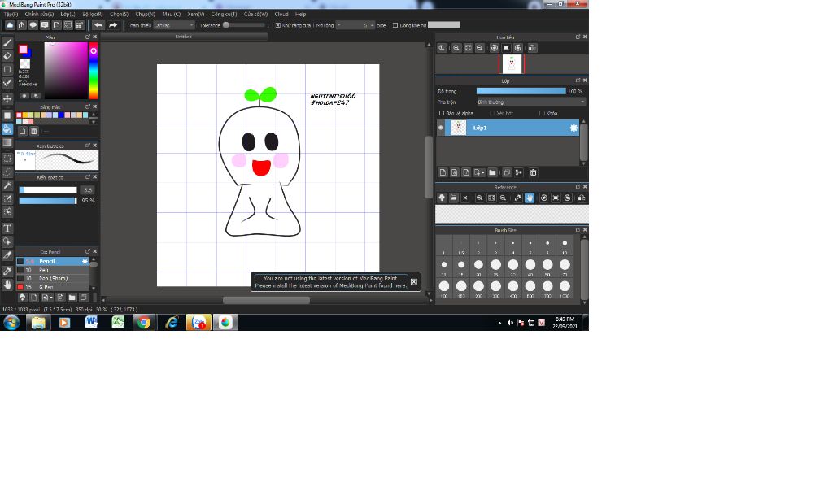Click the speech bubble icon in toolbar
Screen dimensions: 833x504
(33, 25)
